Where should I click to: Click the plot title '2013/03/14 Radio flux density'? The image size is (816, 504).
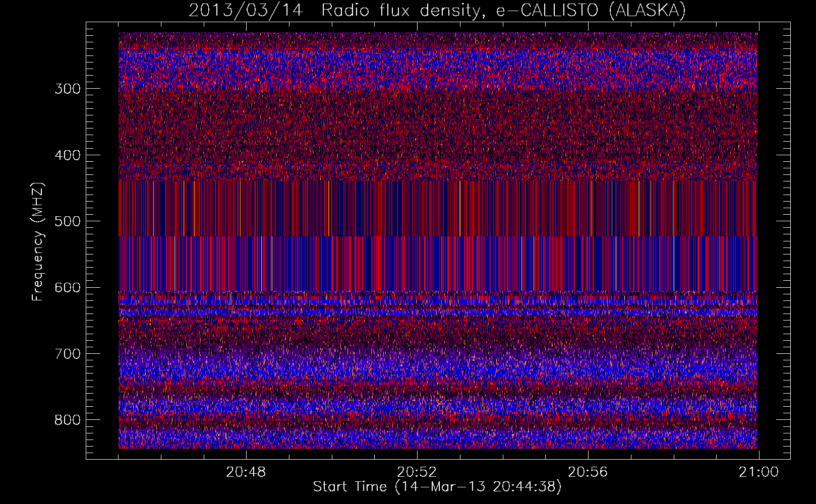tap(437, 10)
